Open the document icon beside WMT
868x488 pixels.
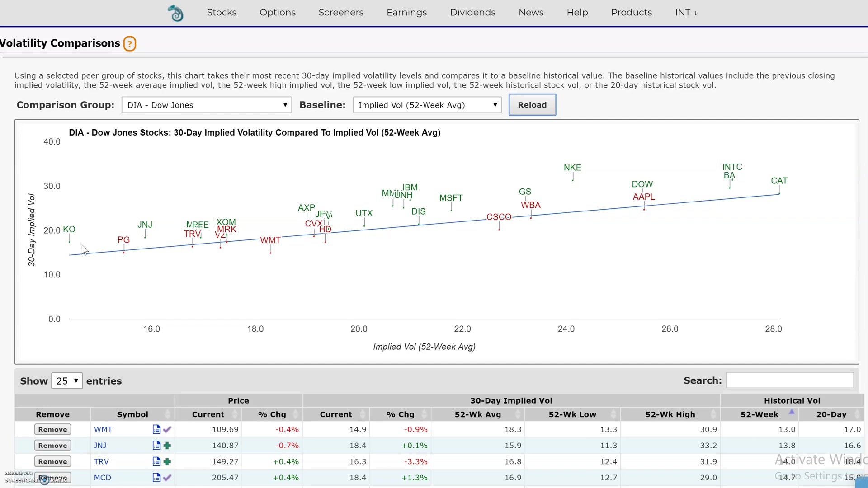point(156,429)
